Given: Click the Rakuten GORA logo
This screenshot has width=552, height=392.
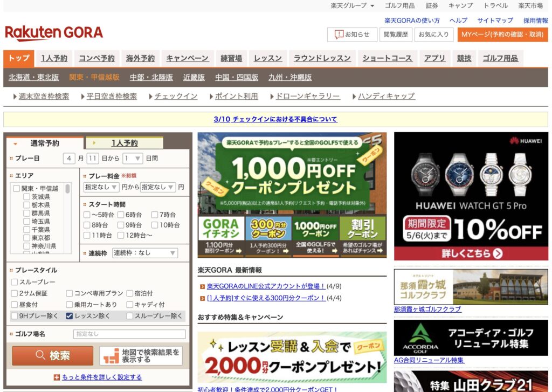Looking at the screenshot, I should pyautogui.click(x=54, y=33).
